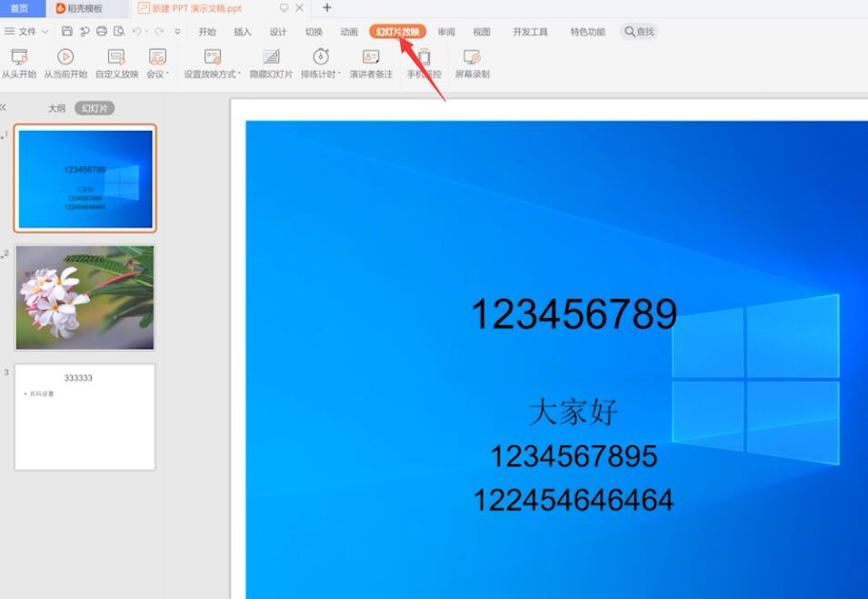The width and height of the screenshot is (868, 599).
Task: Close the 新建 PPT 演示文稿.ppt tab
Action: (299, 8)
